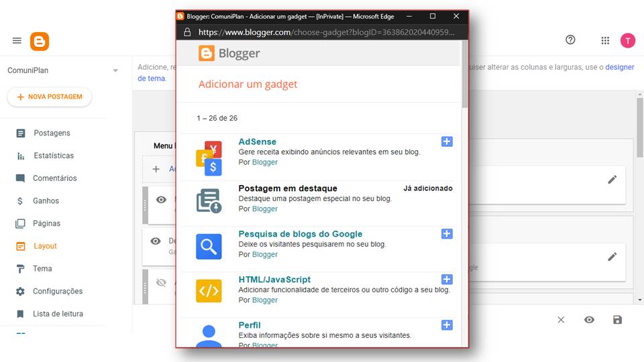Go to Postagens in sidebar

(52, 133)
